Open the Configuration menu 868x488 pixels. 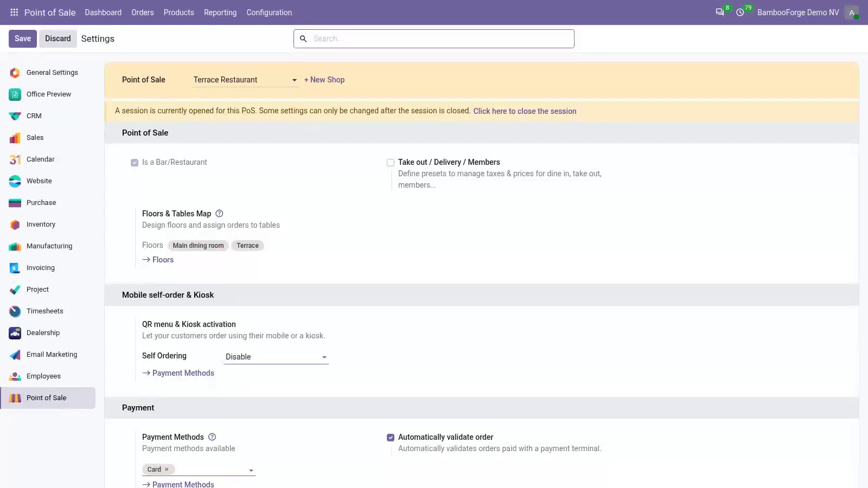(x=269, y=12)
